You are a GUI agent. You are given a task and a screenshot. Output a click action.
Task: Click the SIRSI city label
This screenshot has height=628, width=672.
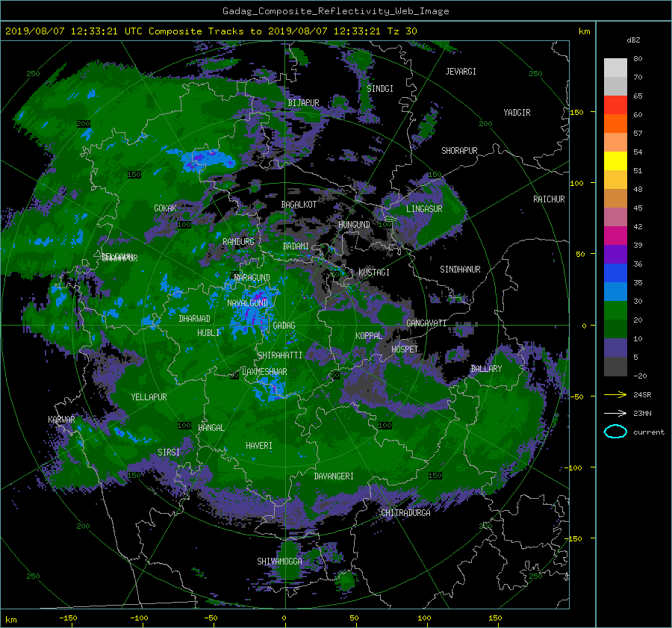pyautogui.click(x=169, y=453)
